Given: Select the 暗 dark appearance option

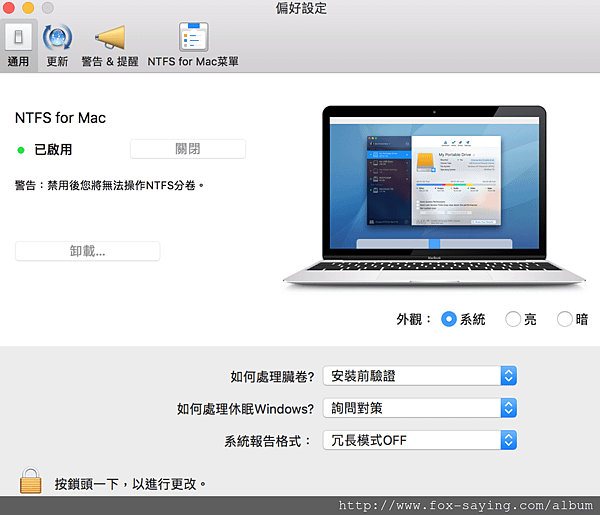Looking at the screenshot, I should [564, 319].
